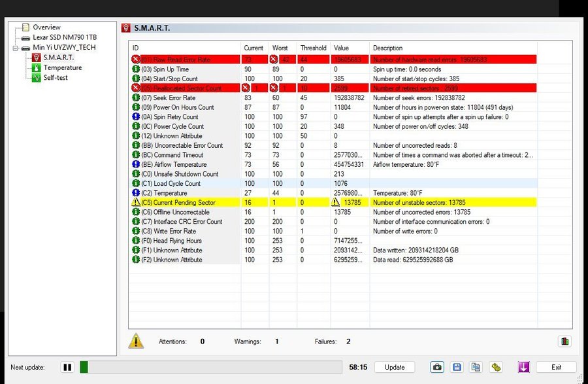Select Lexar SSD NM790 1TB drive

(64, 38)
